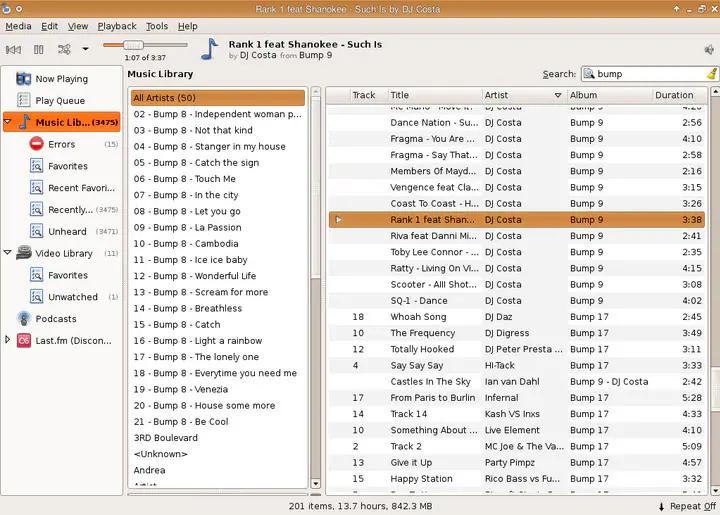This screenshot has width=720, height=515.
Task: Click the playing indicator on Rank 1 row
Action: pyautogui.click(x=339, y=219)
